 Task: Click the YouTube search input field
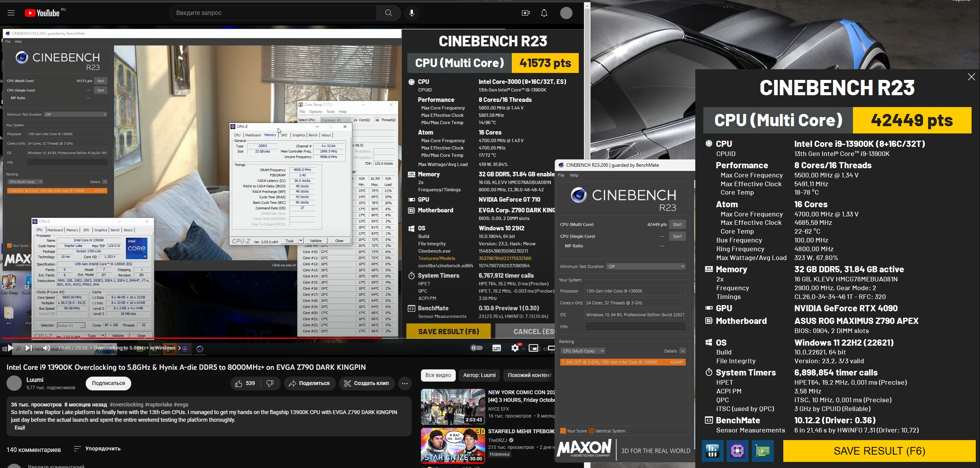coord(273,13)
